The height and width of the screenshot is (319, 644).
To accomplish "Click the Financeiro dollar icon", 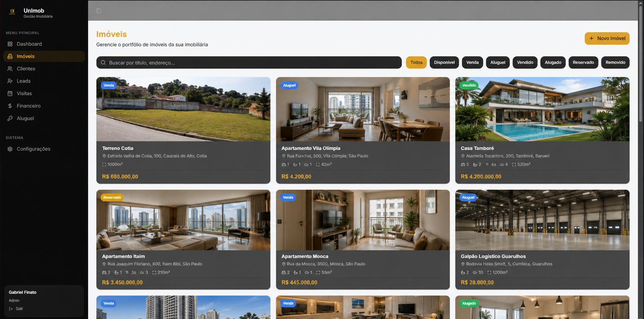I will point(10,106).
